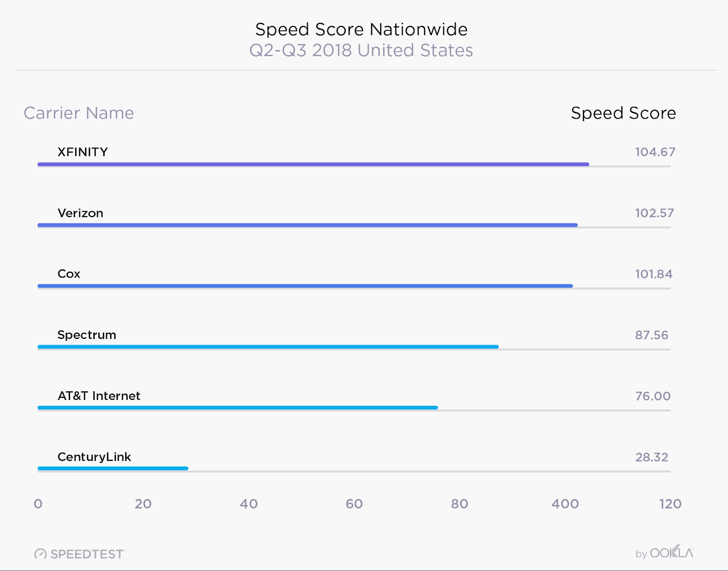The width and height of the screenshot is (728, 571).
Task: Select the Cox carrier label
Action: point(69,274)
